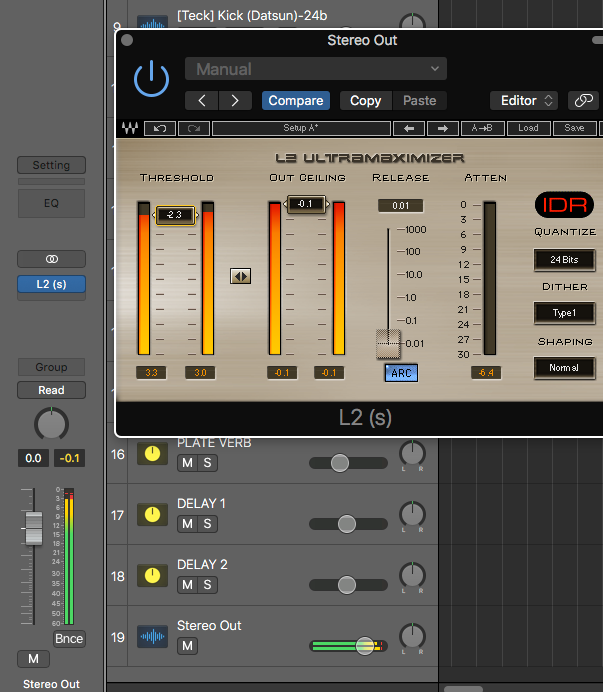Click the threshold/ceiling link arrows button
The height and width of the screenshot is (692, 603).
241,276
